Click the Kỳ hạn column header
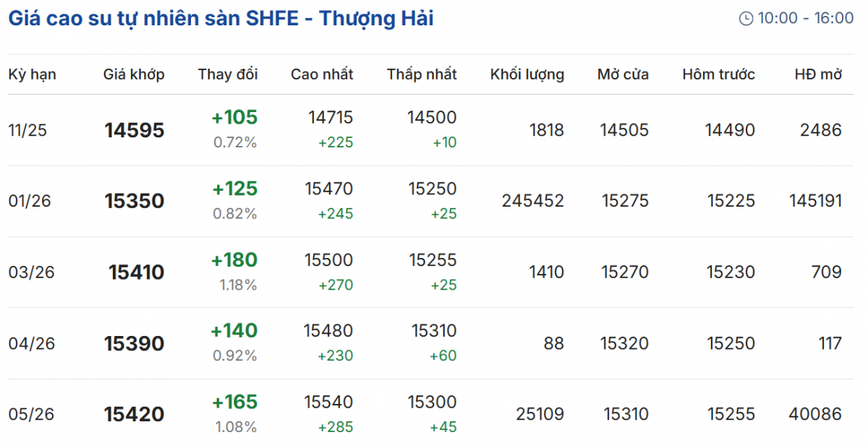Screen dimensions: 868x448 (32, 74)
